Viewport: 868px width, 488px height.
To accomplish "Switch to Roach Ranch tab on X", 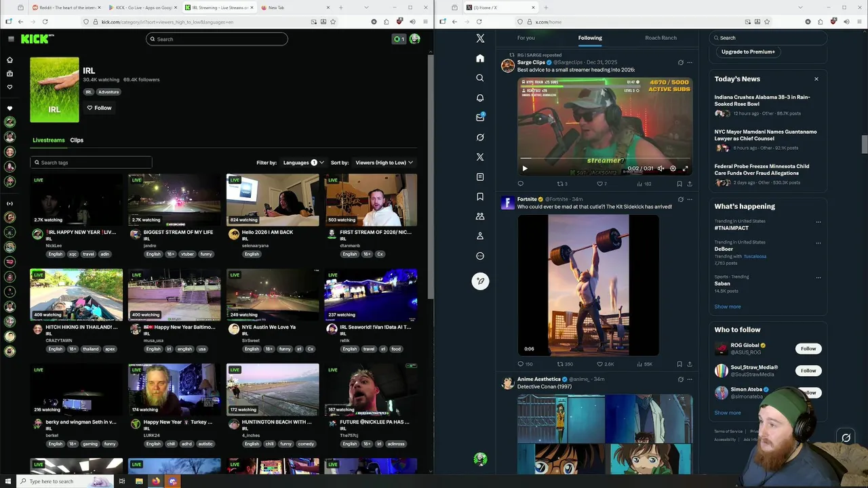I will 660,38.
